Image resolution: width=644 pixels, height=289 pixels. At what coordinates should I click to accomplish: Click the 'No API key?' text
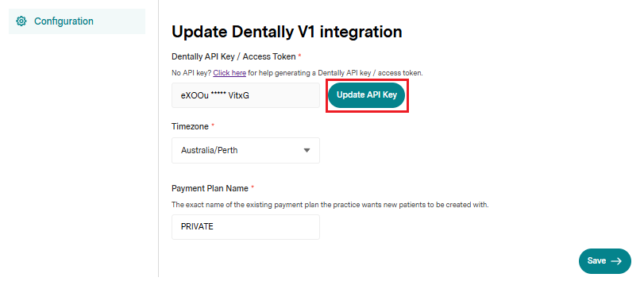(x=191, y=73)
